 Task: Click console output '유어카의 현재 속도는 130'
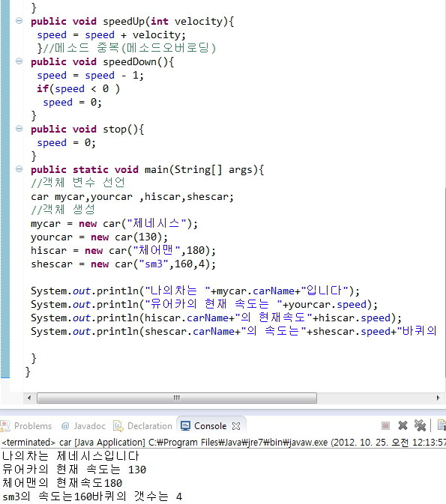[74, 470]
